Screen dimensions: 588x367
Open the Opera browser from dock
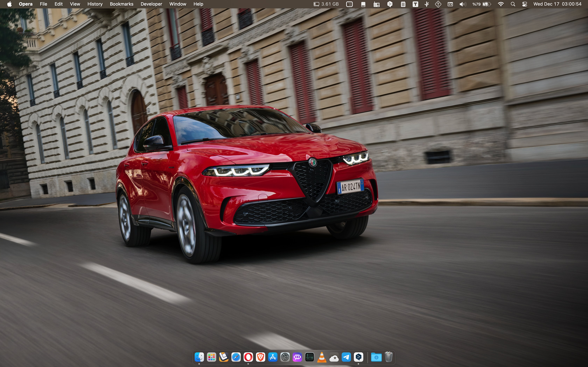pyautogui.click(x=248, y=357)
